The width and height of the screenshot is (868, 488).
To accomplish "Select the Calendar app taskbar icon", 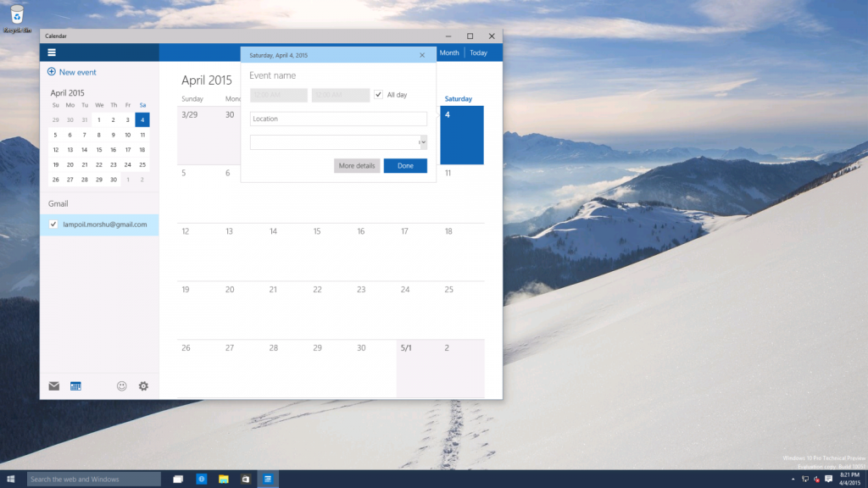I will point(268,480).
